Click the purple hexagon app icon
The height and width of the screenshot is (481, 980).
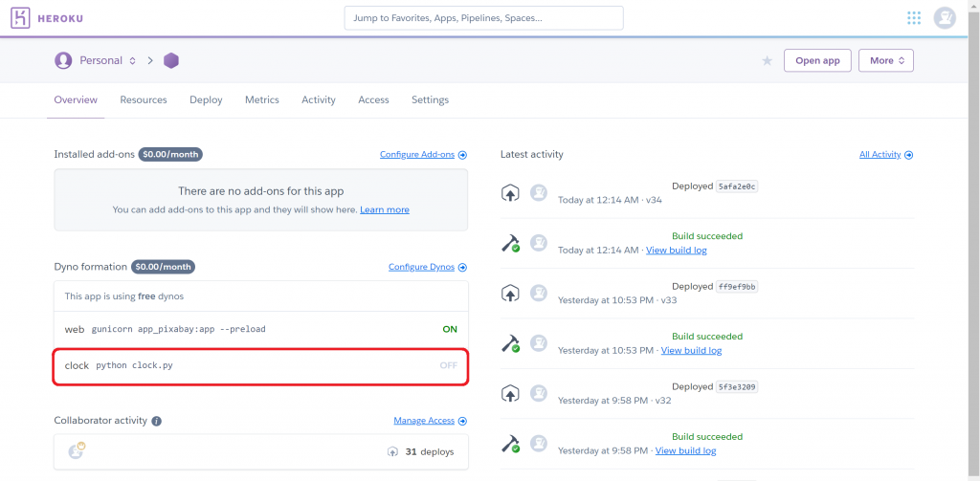tap(171, 60)
